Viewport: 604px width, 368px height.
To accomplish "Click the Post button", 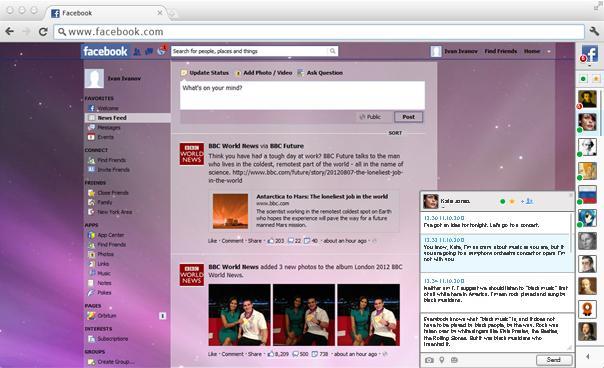I will (x=408, y=117).
